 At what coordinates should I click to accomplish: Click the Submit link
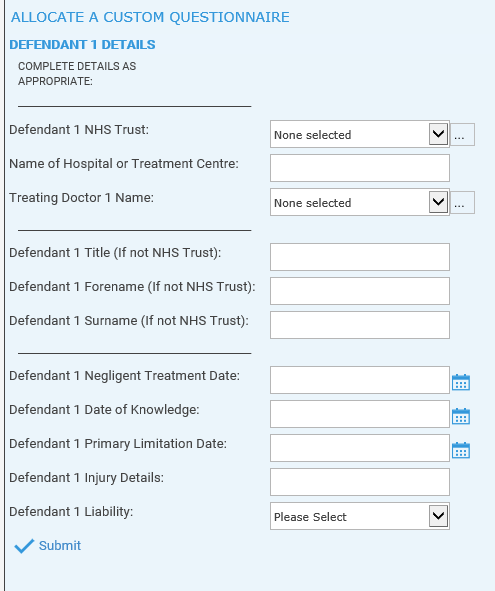60,545
